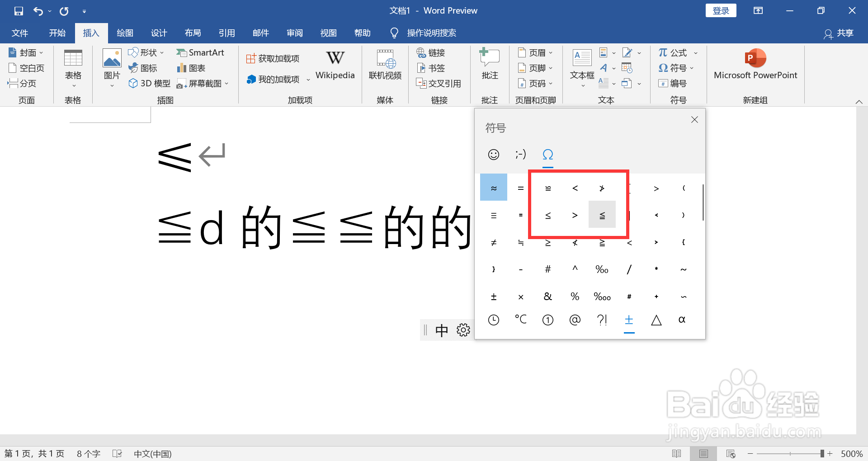Screen dimensions: 868x461
Task: Select the smiley emoji tab in symbol panel
Action: [493, 154]
